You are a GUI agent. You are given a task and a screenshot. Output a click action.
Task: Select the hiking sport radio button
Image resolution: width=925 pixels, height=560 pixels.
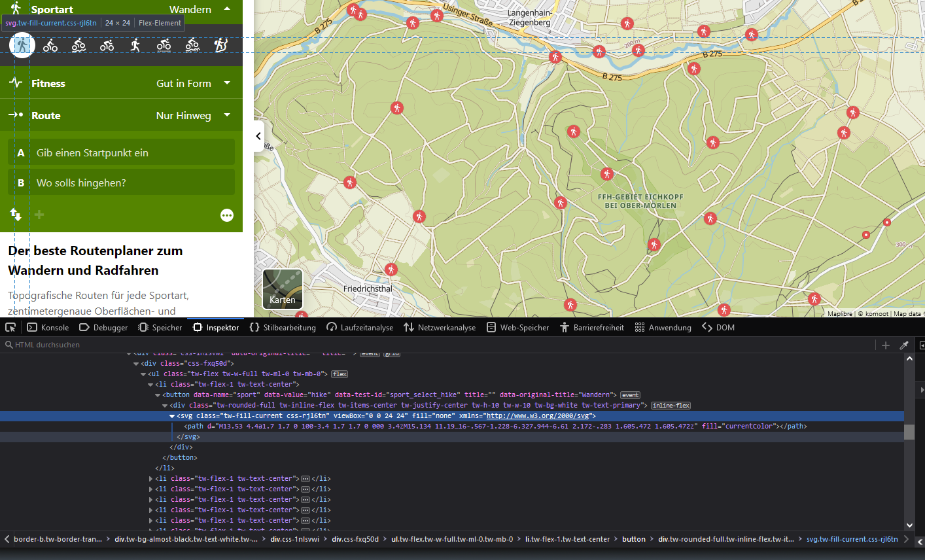point(23,45)
